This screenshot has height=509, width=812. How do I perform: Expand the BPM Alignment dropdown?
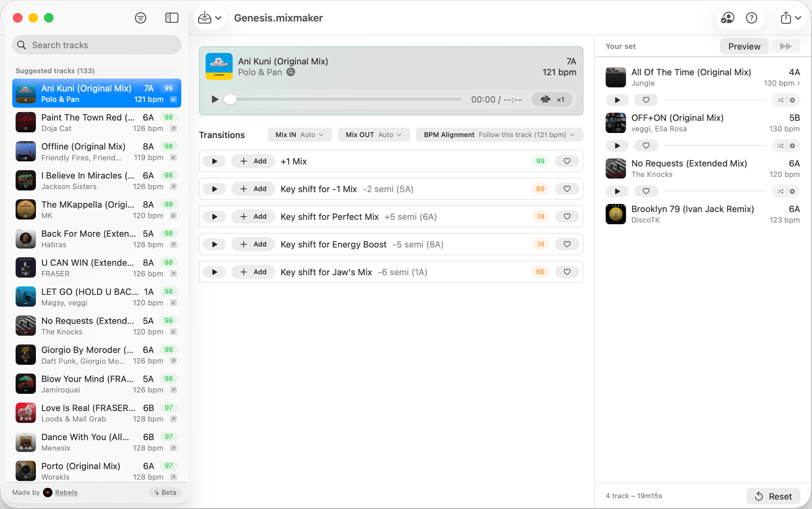[x=499, y=135]
